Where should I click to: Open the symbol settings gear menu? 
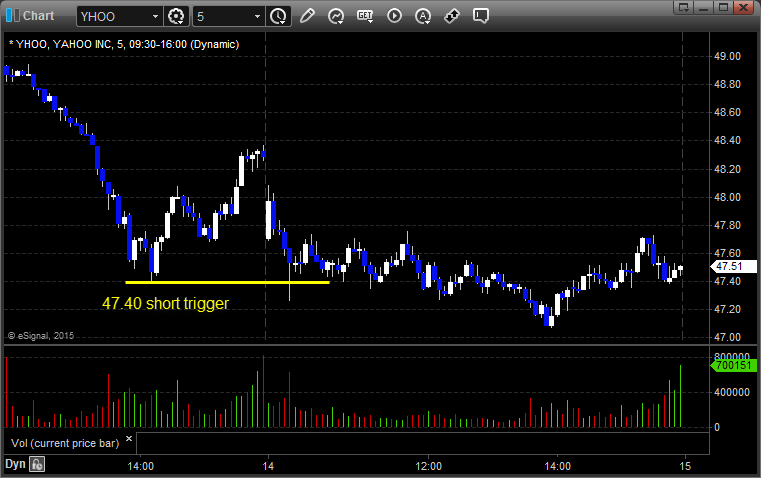[x=176, y=16]
